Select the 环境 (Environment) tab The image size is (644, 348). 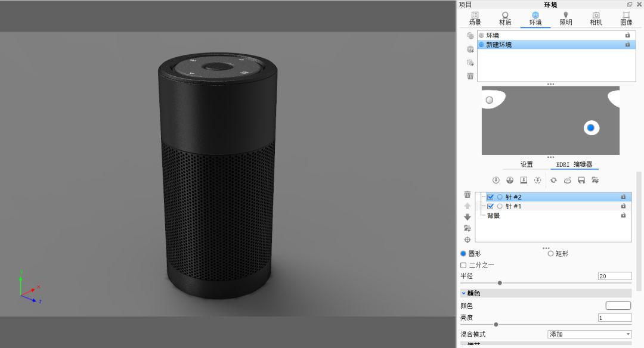[x=535, y=19]
